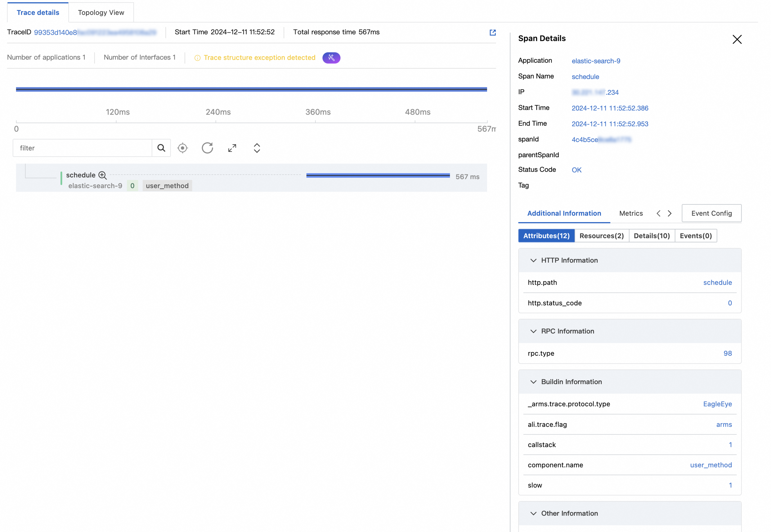
Task: Collapse the Buildin Information section
Action: pyautogui.click(x=533, y=382)
